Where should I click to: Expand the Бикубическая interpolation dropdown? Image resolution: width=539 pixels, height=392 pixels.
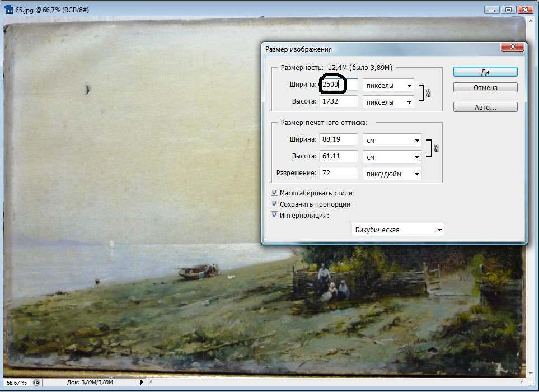click(x=397, y=230)
